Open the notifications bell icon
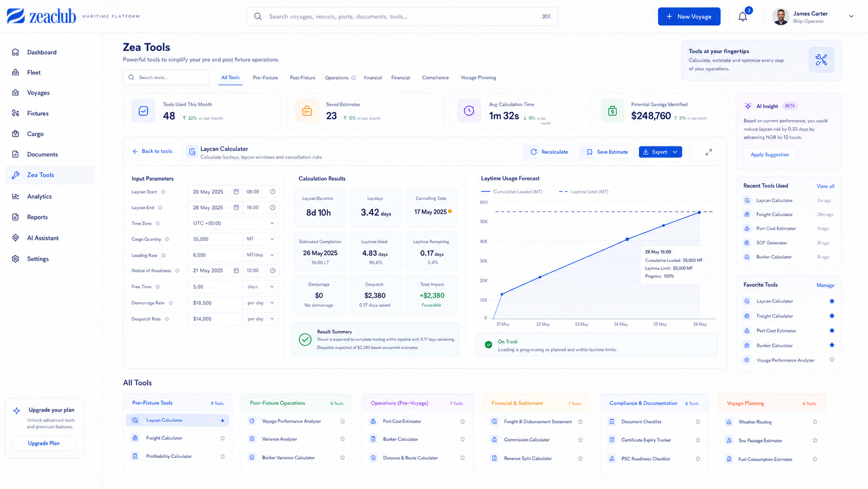This screenshot has width=868, height=489. (743, 17)
